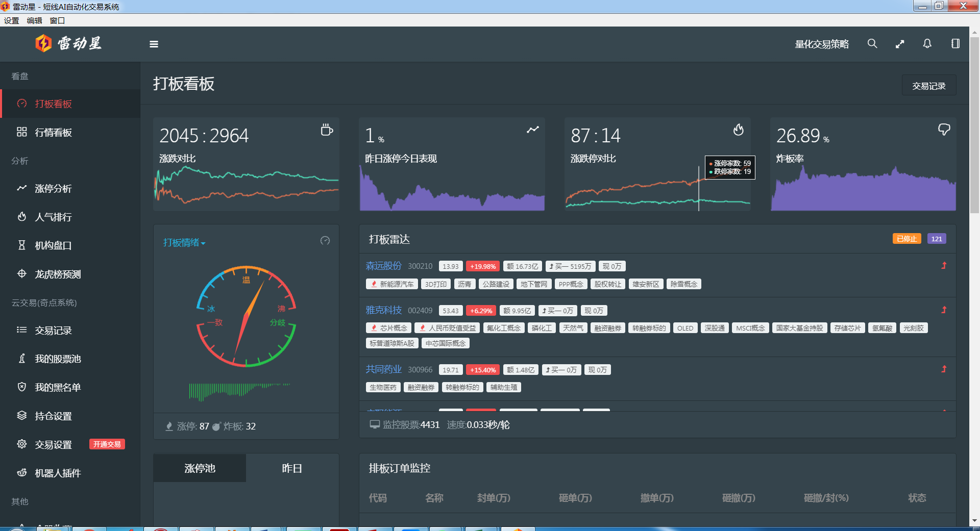Screen dimensions: 980x531
Task: Open 行情看板 in sidebar
Action: click(x=70, y=132)
